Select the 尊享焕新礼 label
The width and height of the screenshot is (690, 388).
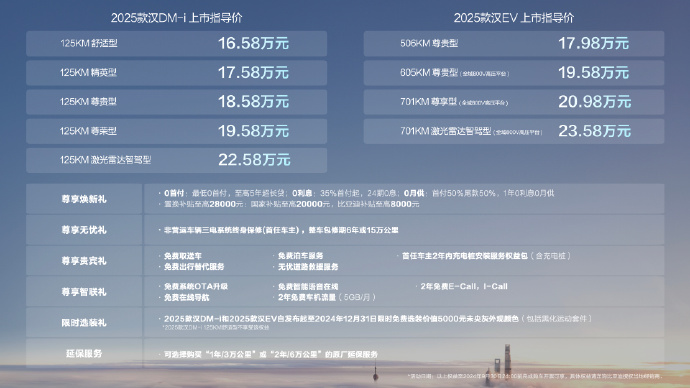[84, 199]
